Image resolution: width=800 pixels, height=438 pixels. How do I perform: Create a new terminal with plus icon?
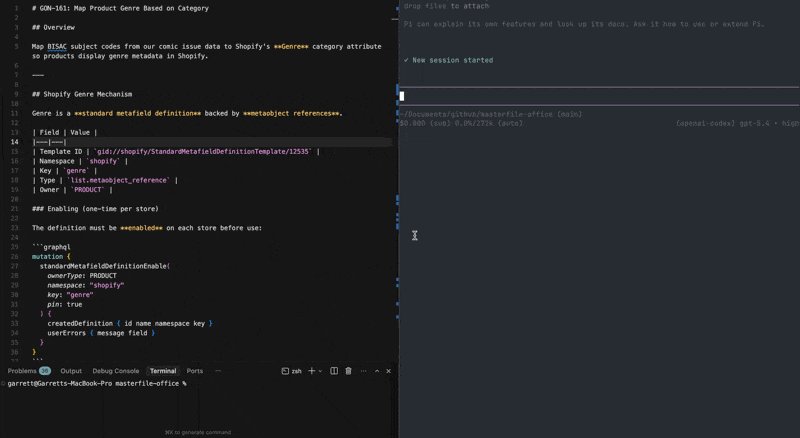pyautogui.click(x=311, y=371)
